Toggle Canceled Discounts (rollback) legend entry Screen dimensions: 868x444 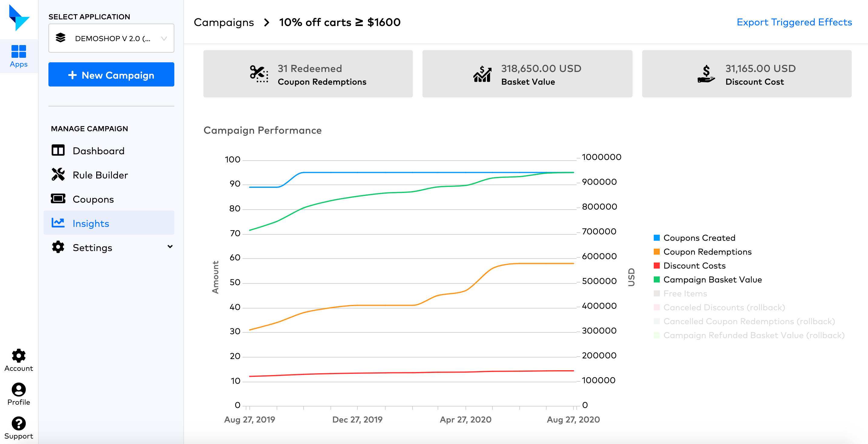click(x=719, y=307)
